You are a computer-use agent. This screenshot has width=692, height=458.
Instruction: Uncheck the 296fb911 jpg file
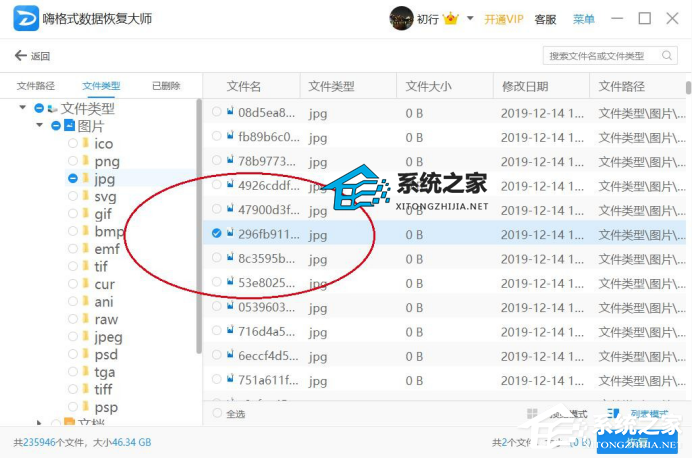pos(216,234)
